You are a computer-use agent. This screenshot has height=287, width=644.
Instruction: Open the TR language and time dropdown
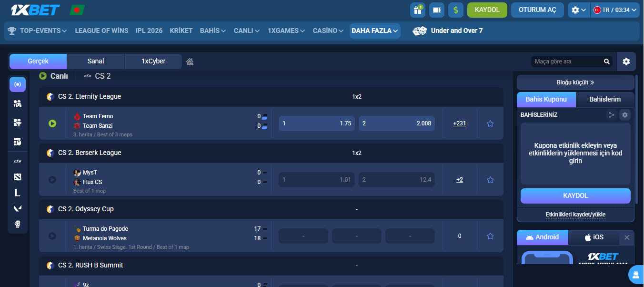[615, 10]
